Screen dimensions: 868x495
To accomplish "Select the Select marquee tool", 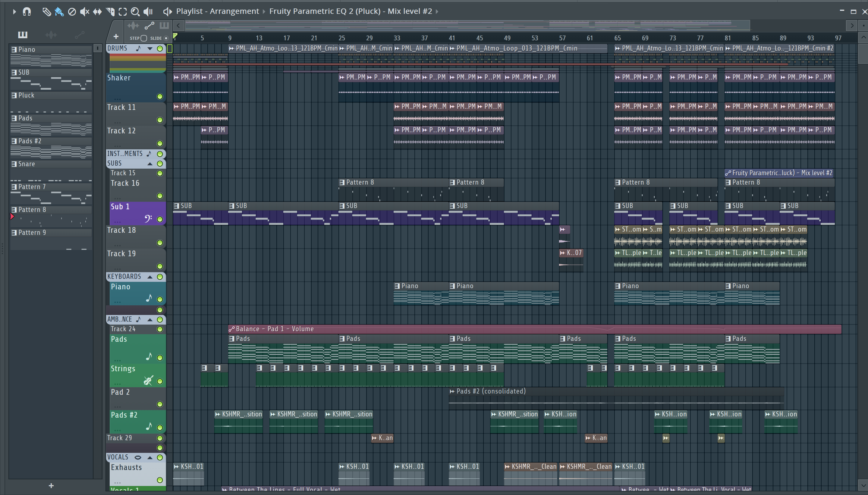I will tap(122, 11).
